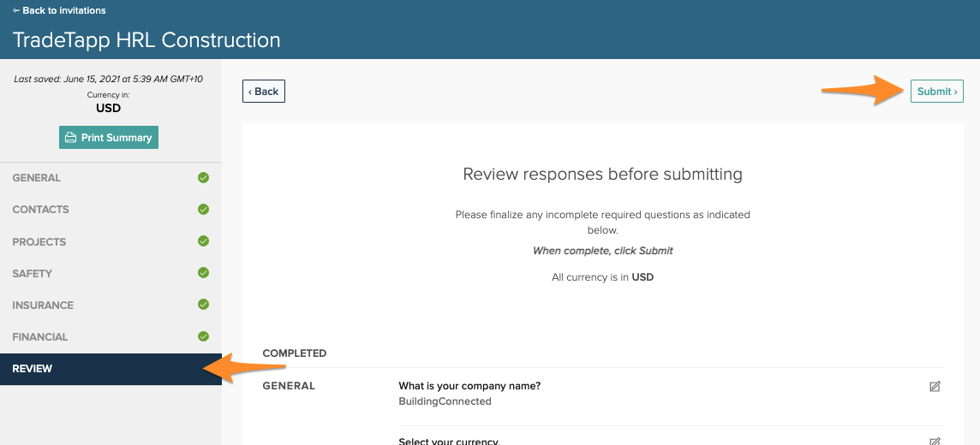980x445 pixels.
Task: Select the Financial section
Action: tap(40, 337)
